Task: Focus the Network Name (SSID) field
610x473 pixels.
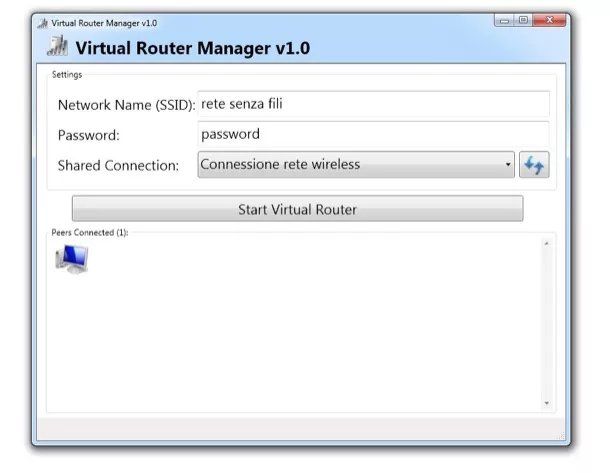Action: click(x=373, y=104)
